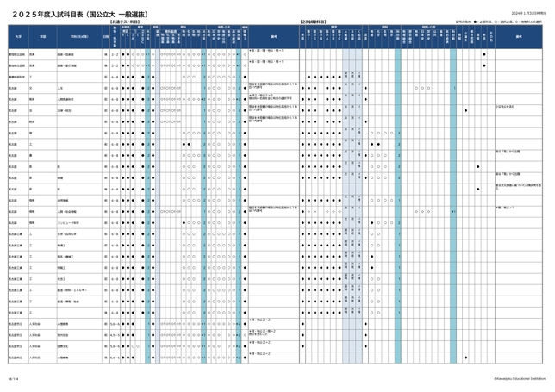555x392 pixels.
Task: Click the page number 58/114
Action: click(x=13, y=376)
